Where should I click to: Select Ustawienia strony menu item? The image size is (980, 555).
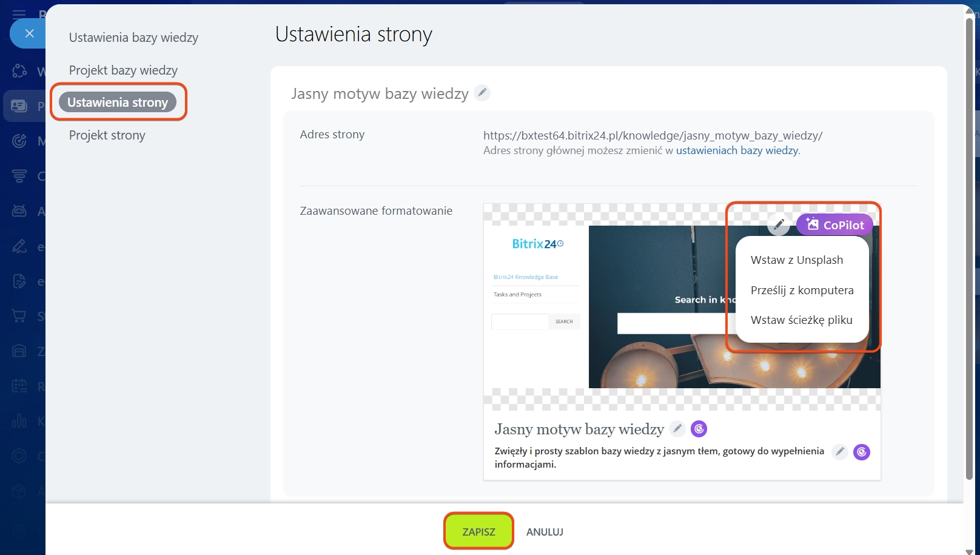pos(118,103)
